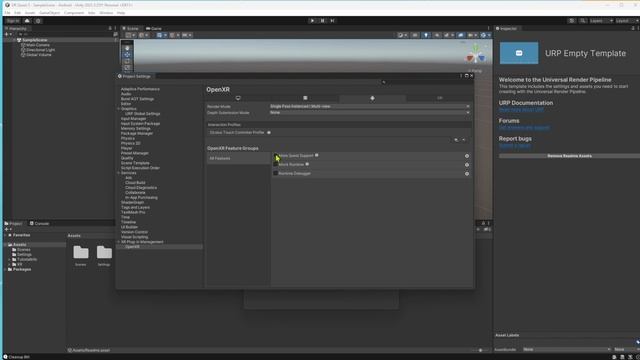Select the Move tool in Scene overlay
Screen dimensions: 640x360
[x=127, y=55]
